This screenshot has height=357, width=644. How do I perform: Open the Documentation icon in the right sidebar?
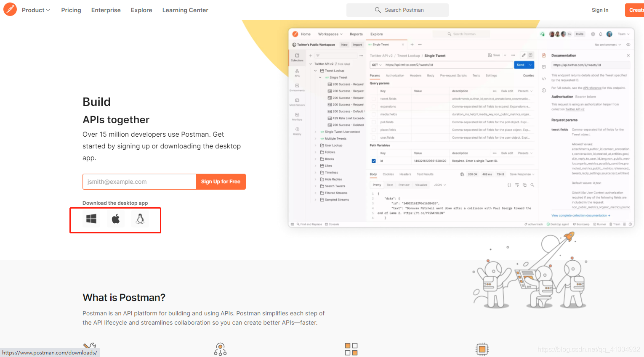[x=544, y=56]
